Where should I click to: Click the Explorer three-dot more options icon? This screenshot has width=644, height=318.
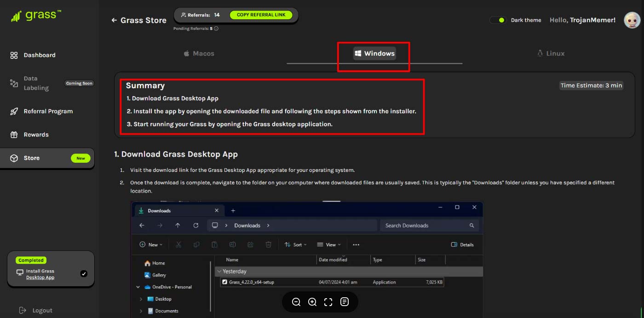[356, 245]
